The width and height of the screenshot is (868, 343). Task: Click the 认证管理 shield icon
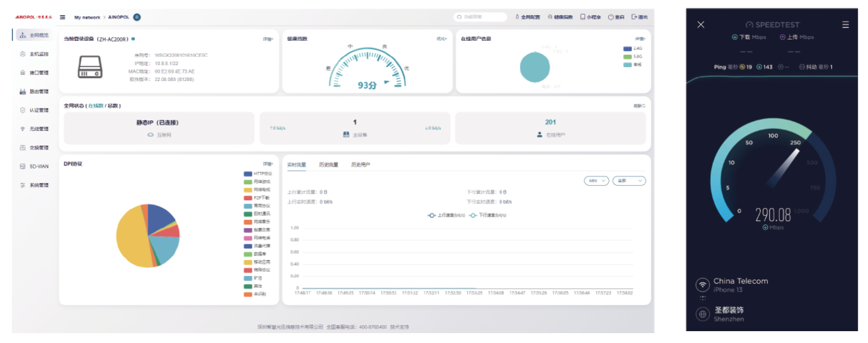point(23,111)
